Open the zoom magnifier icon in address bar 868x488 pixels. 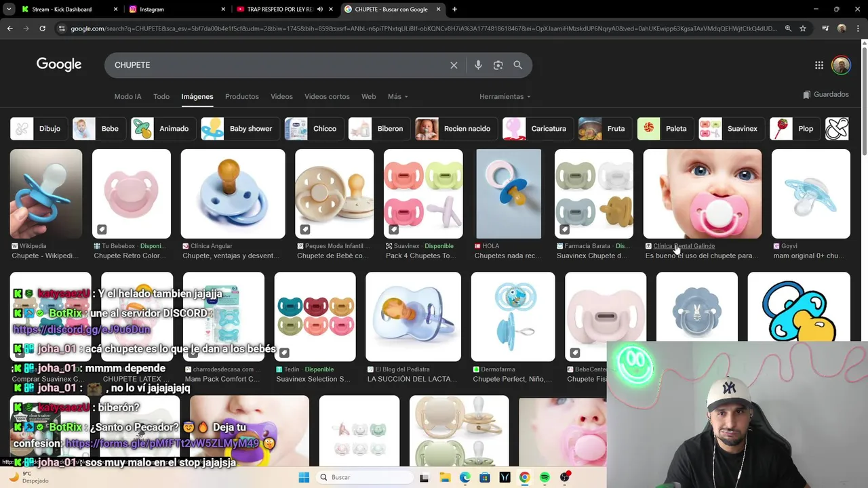(788, 28)
